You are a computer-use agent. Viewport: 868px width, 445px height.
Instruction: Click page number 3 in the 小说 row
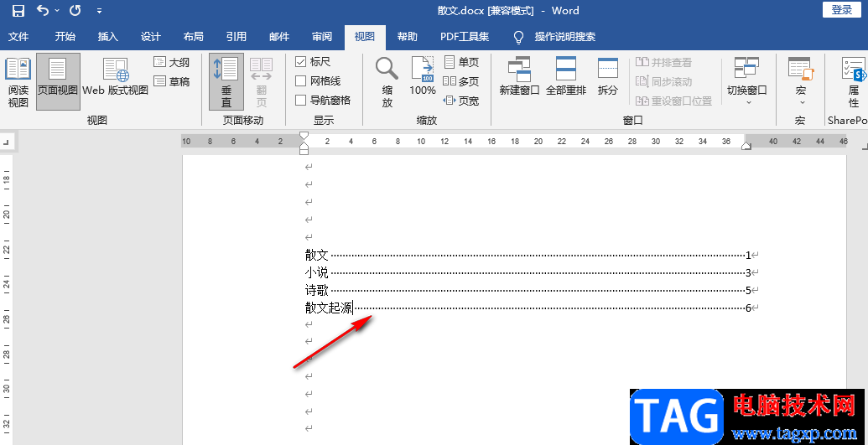pyautogui.click(x=748, y=272)
